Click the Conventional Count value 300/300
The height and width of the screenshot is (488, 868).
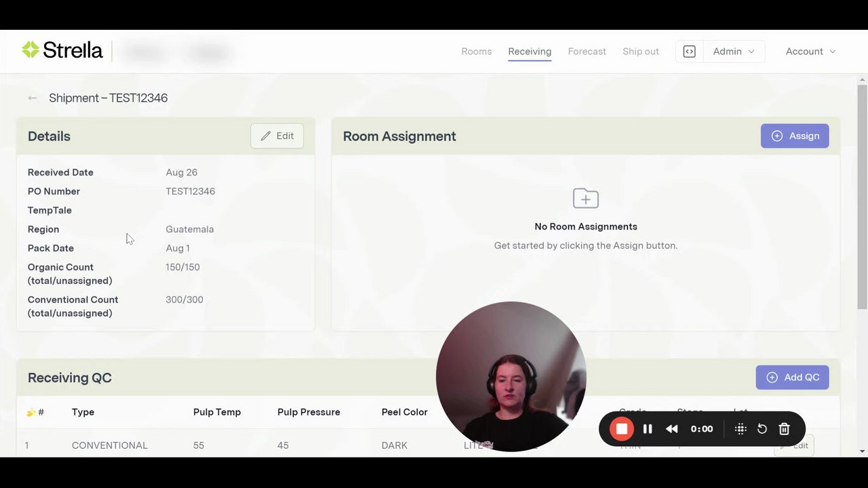click(184, 300)
